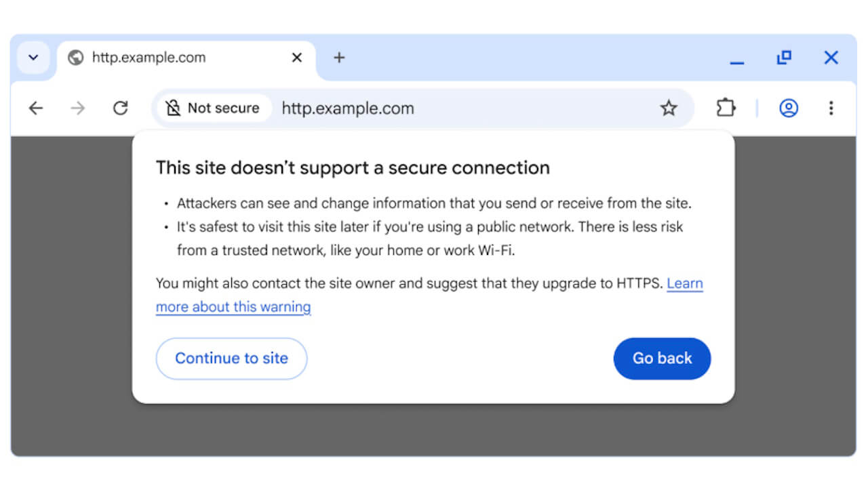The height and width of the screenshot is (488, 868).
Task: Expand the tab search chevron dropdown
Action: [x=33, y=58]
